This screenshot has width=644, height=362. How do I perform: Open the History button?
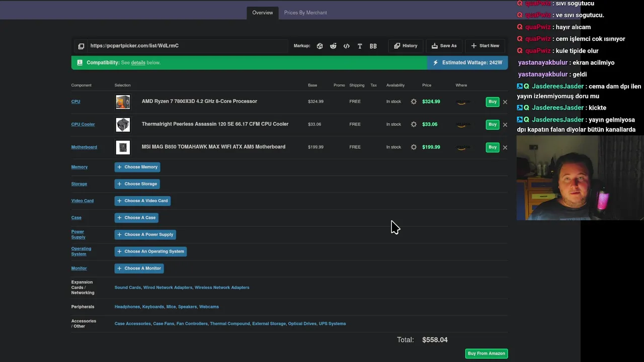[x=406, y=46]
